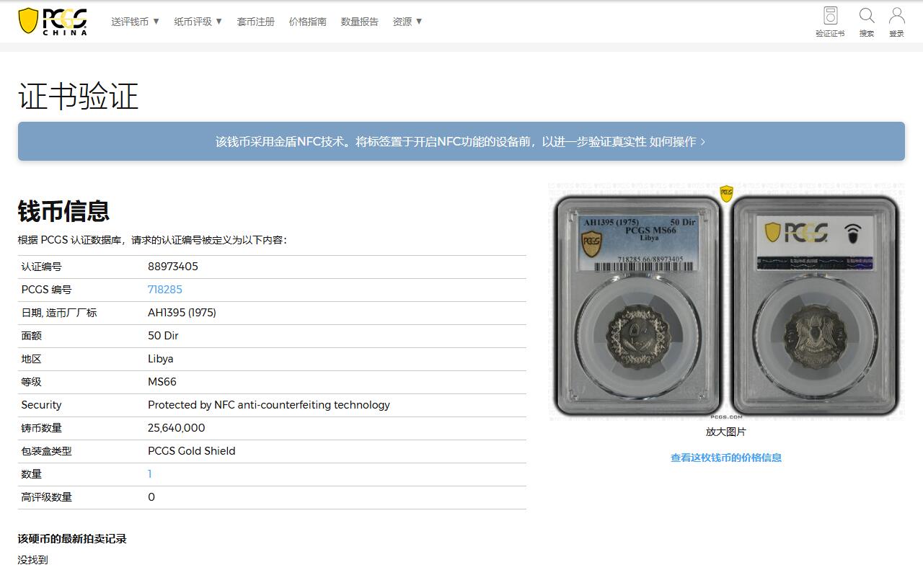Select the 没找到 auction result text
923x588 pixels.
(33, 560)
